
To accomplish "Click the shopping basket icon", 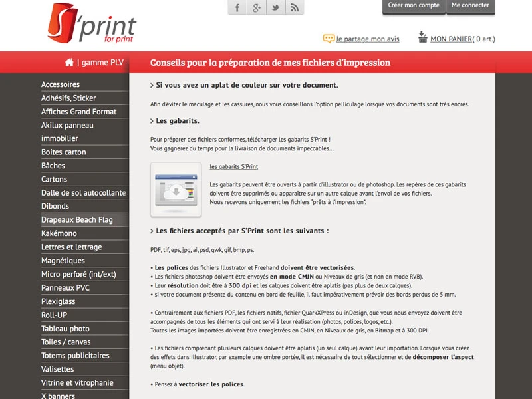I will click(422, 37).
